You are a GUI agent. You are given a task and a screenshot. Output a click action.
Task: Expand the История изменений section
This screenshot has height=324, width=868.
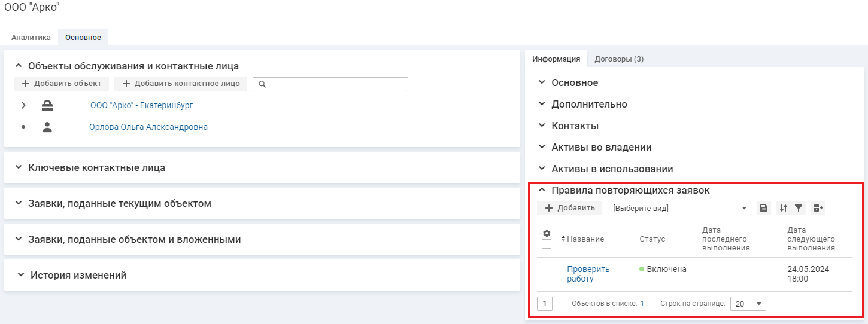pyautogui.click(x=78, y=276)
